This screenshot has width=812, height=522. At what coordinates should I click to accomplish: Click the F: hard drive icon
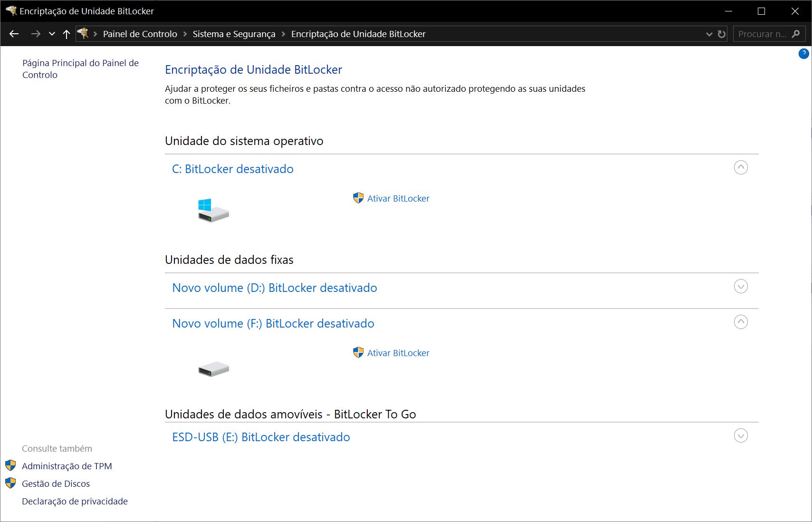click(x=213, y=369)
